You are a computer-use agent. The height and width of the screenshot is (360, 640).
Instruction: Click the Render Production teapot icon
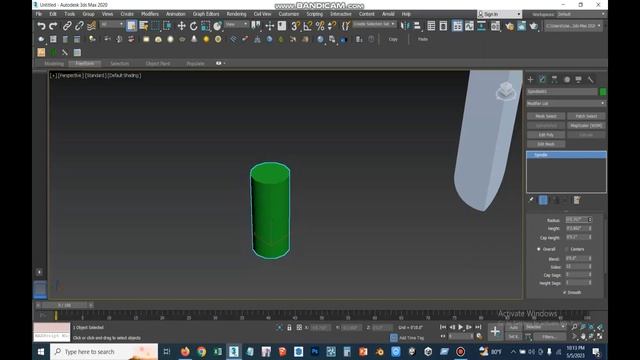tap(533, 26)
